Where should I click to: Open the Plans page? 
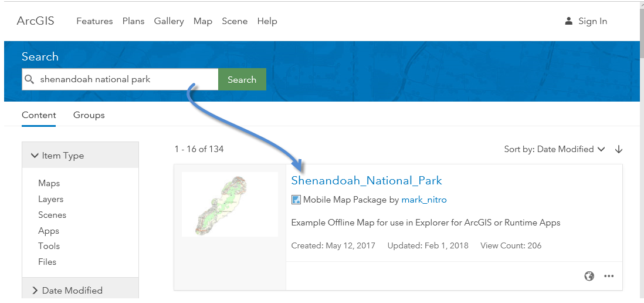point(134,21)
